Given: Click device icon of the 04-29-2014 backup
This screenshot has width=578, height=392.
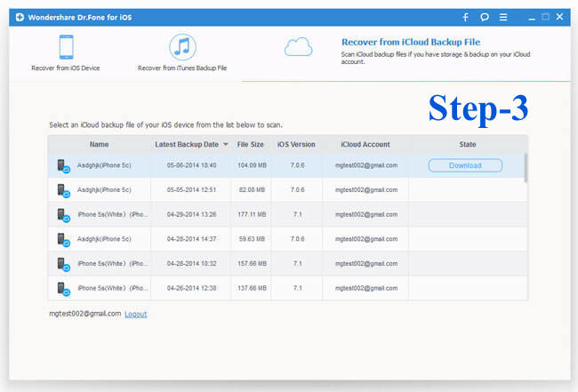Looking at the screenshot, I should 63,214.
